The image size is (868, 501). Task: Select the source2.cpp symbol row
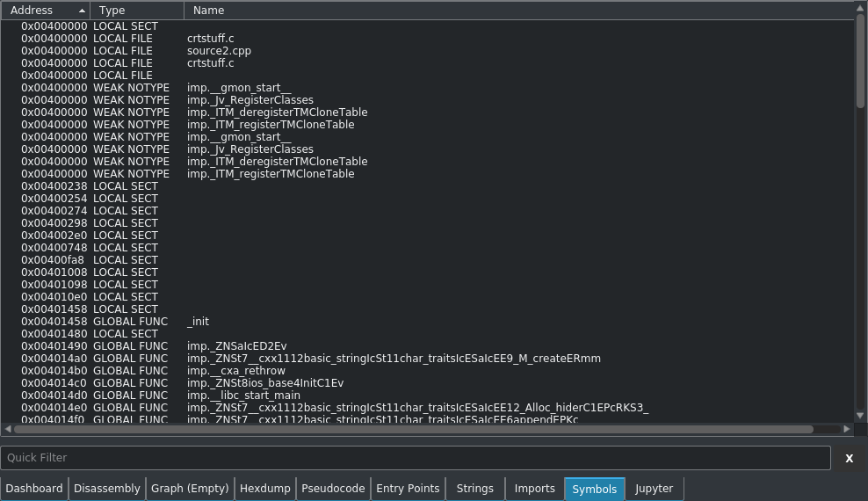427,51
